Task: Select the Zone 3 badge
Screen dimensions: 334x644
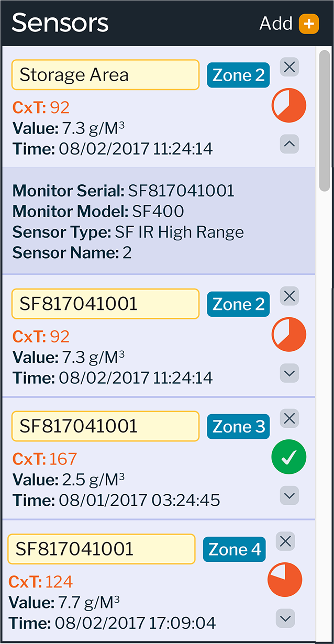Action: (x=238, y=427)
